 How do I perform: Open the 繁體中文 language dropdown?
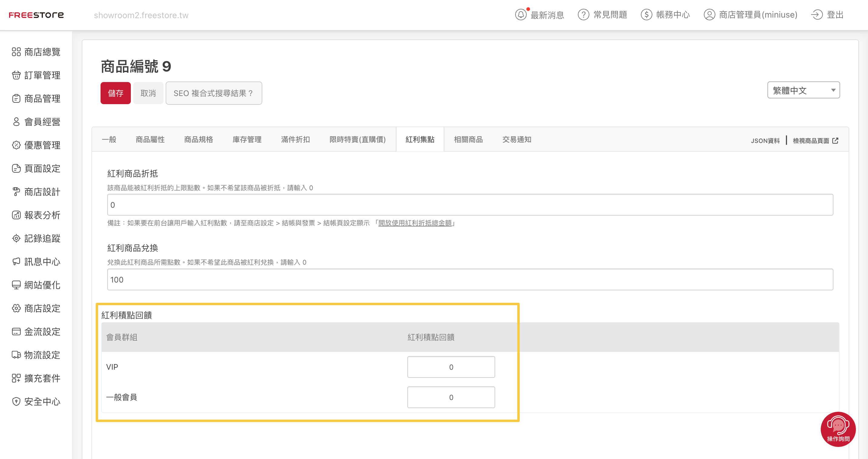click(803, 90)
